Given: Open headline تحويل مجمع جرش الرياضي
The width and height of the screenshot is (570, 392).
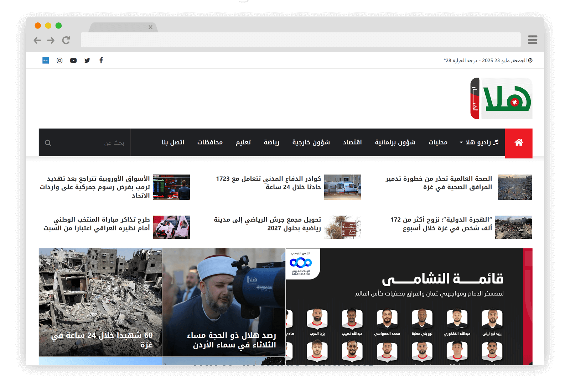Looking at the screenshot, I should pos(267,224).
